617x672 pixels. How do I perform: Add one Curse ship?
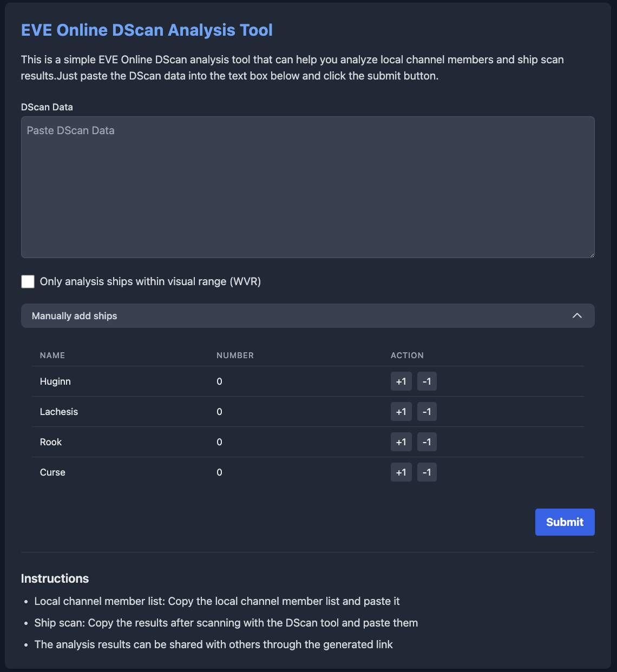(401, 472)
